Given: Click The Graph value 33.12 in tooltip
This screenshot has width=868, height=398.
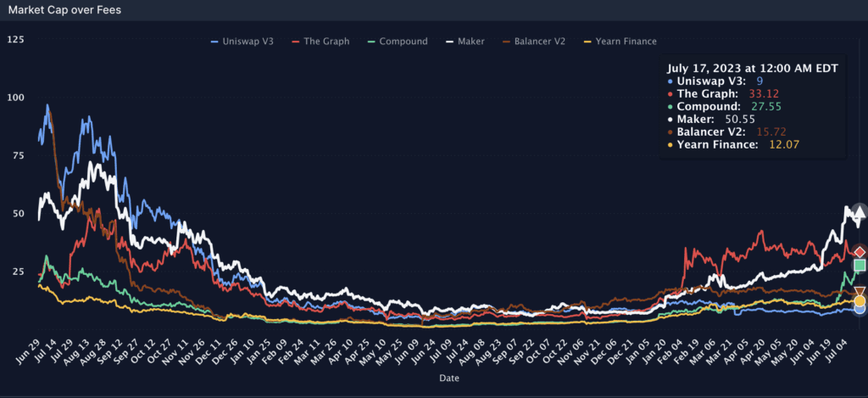Looking at the screenshot, I should (x=764, y=93).
